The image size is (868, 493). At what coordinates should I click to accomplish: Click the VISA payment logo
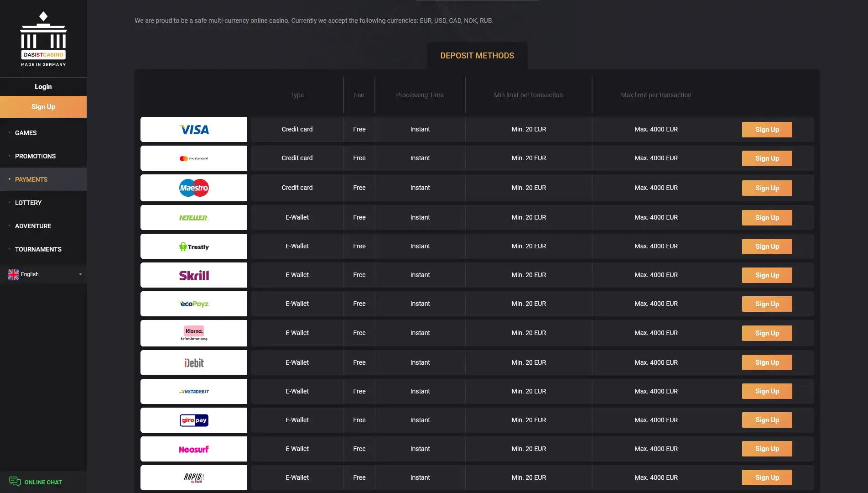194,130
